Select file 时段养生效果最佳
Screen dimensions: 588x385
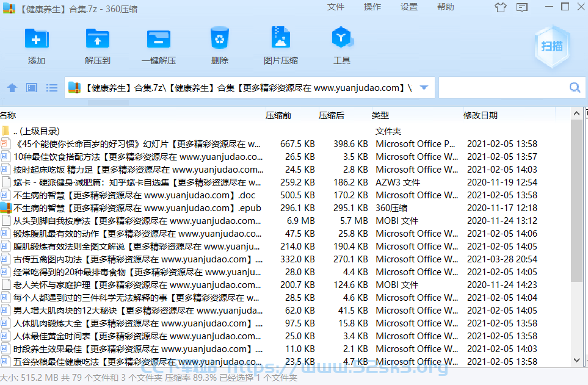pos(138,348)
